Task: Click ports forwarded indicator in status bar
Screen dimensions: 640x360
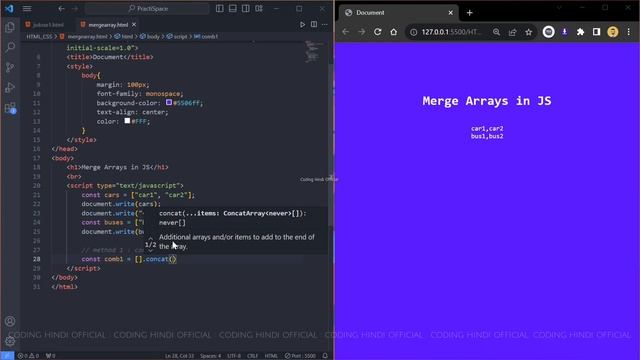Action: click(51, 356)
